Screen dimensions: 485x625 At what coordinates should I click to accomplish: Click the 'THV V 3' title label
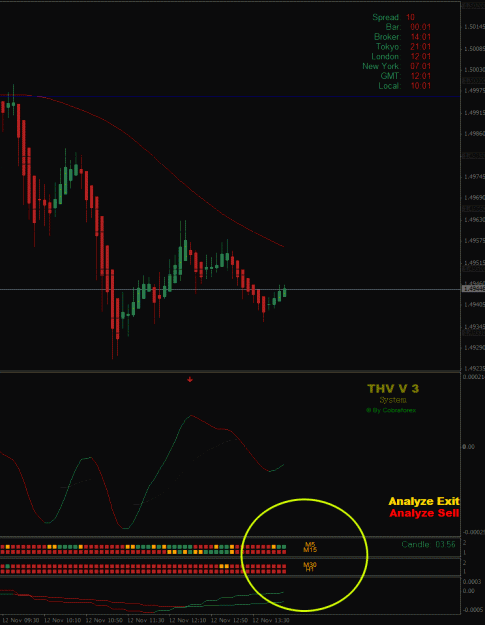click(393, 389)
